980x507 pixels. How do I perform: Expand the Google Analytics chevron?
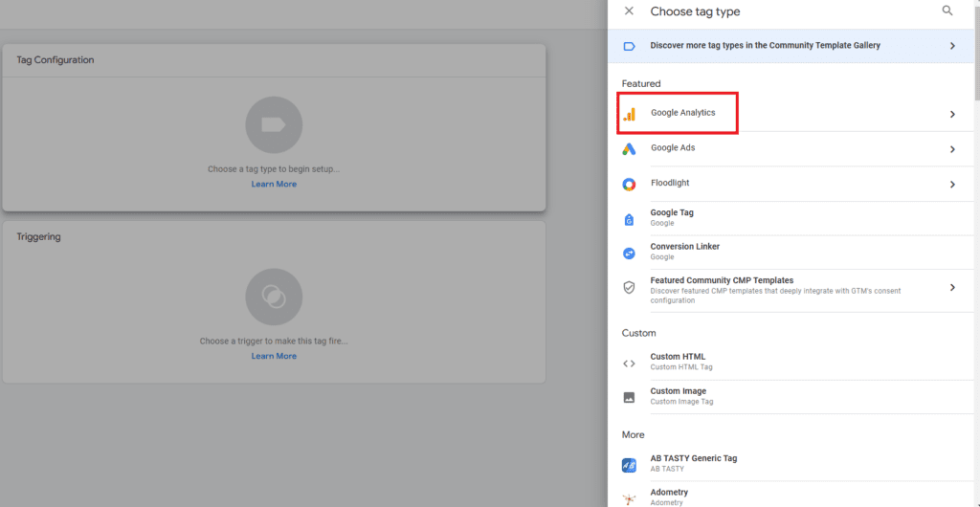952,114
